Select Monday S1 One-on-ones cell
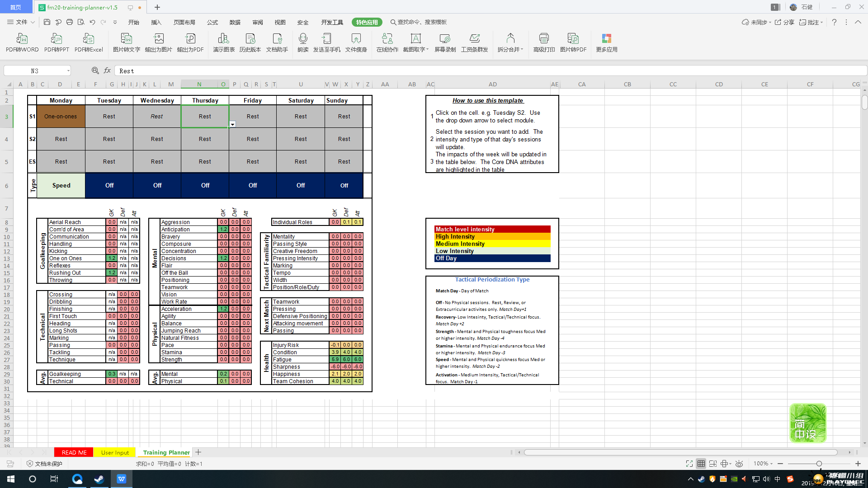 coord(61,116)
